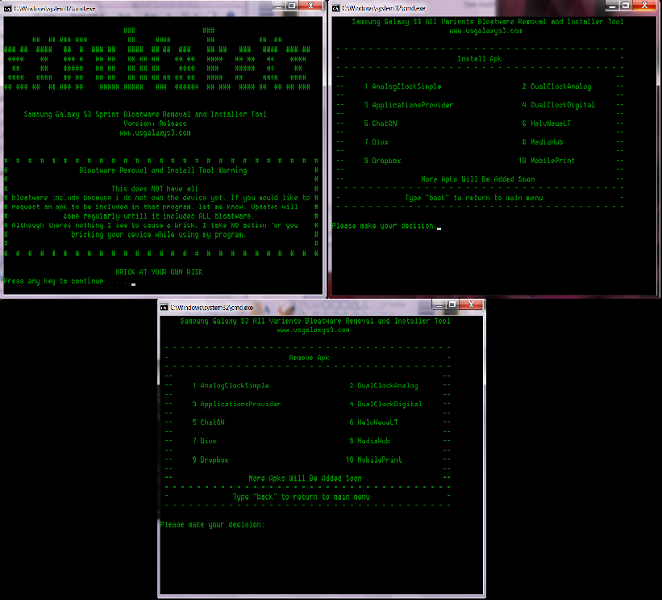Image resolution: width=662 pixels, height=600 pixels.
Task: Click '4 DualClockDigital' in Remove Apk window
Action: (385, 404)
